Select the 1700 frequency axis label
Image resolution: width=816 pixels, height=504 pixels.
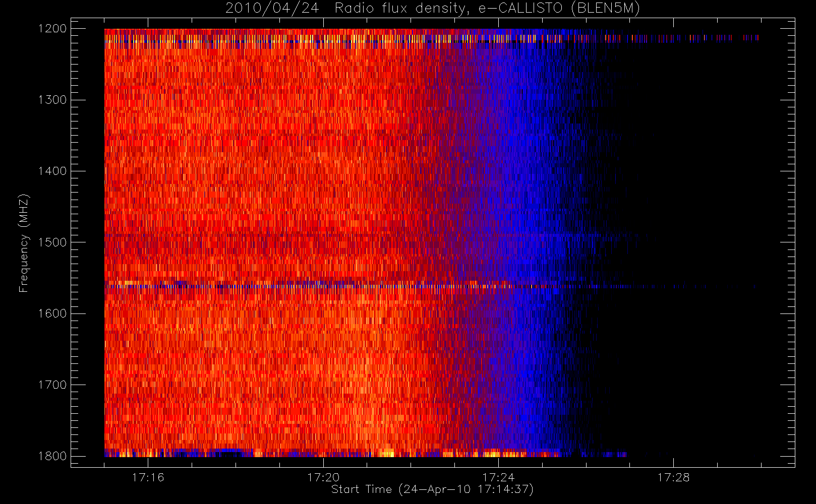click(x=52, y=385)
